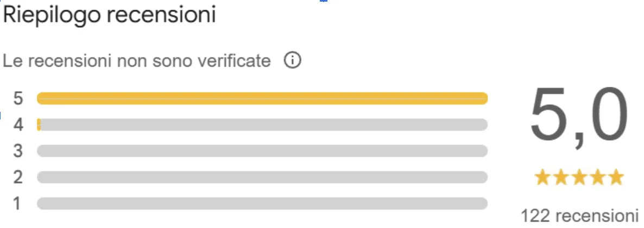
Task: Click the last gold star under score
Action: click(x=616, y=178)
